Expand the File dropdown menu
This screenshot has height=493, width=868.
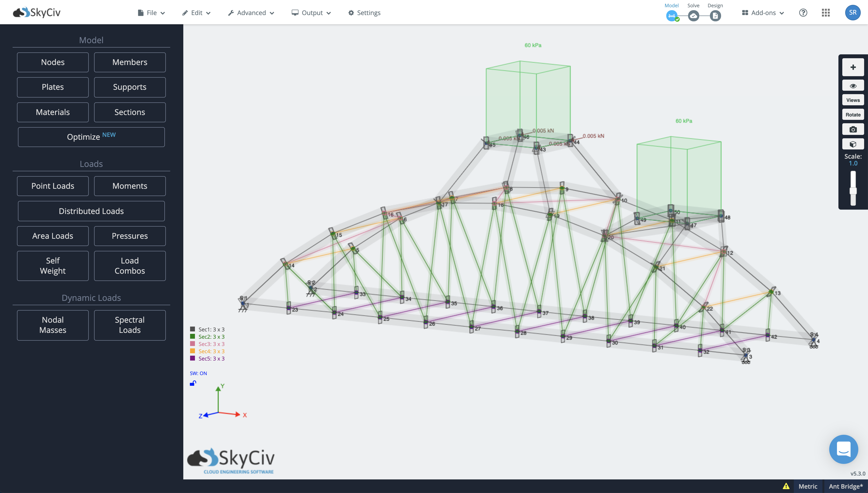(151, 13)
